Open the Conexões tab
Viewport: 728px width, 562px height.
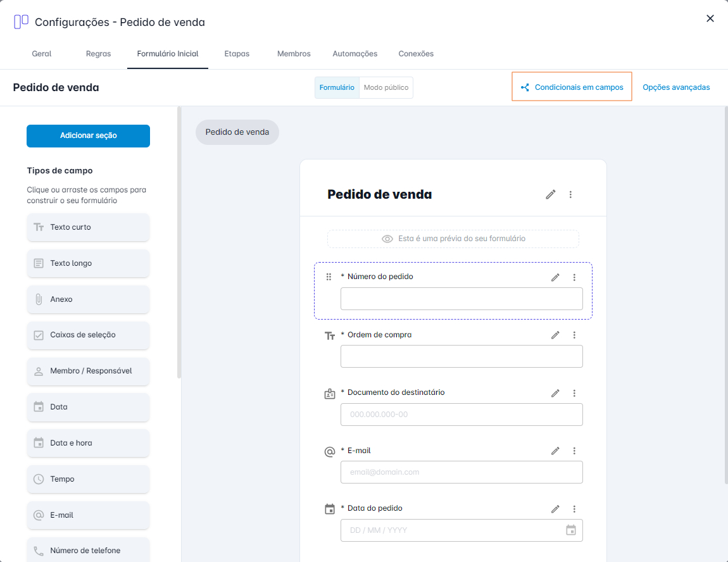416,54
